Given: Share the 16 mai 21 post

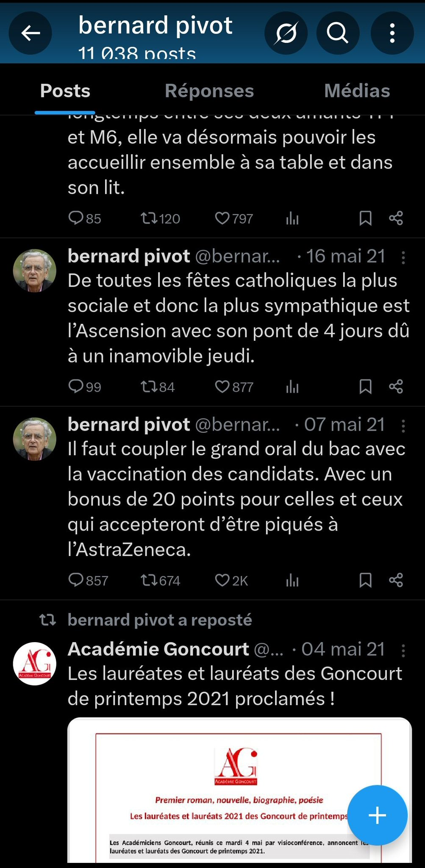Looking at the screenshot, I should [x=396, y=387].
